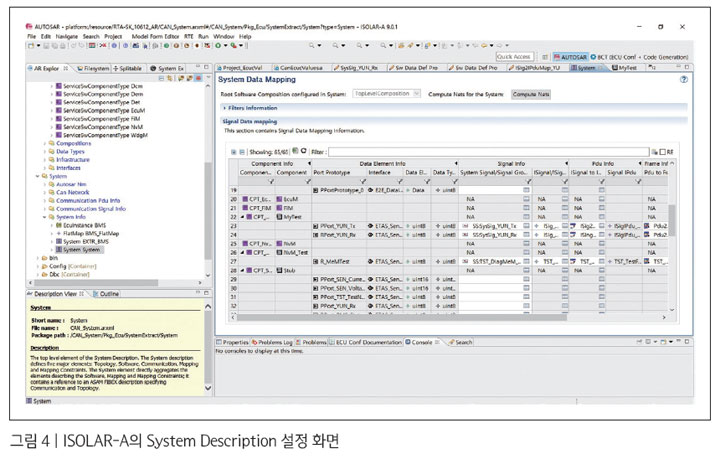Collapse the Signal Info column group arrow
The height and width of the screenshot is (459, 720).
[566, 163]
